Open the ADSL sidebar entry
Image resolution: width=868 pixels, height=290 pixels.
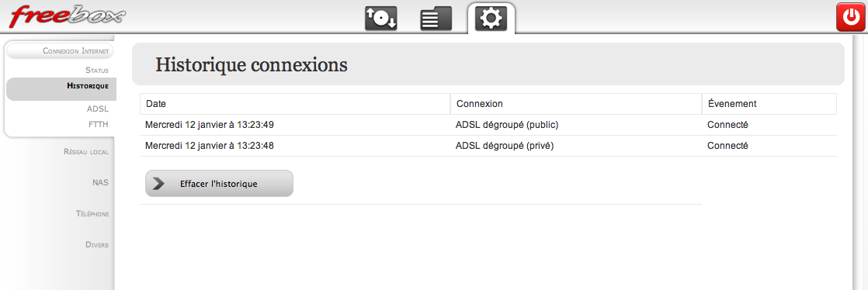click(97, 109)
